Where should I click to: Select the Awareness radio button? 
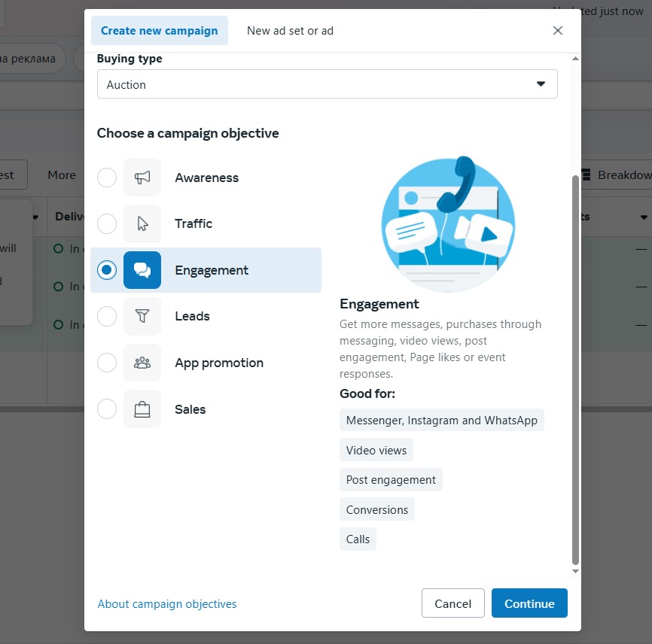107,178
